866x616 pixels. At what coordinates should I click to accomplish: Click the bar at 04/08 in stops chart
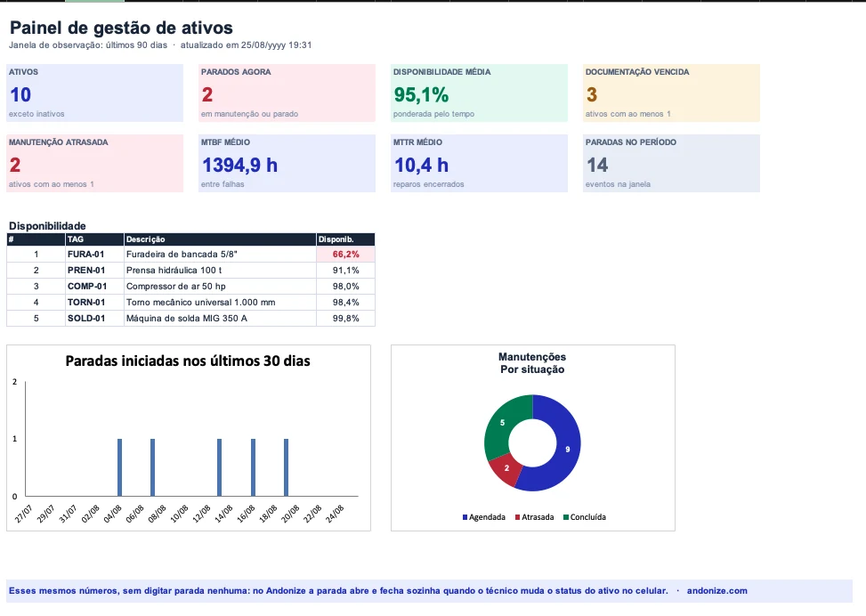[120, 467]
